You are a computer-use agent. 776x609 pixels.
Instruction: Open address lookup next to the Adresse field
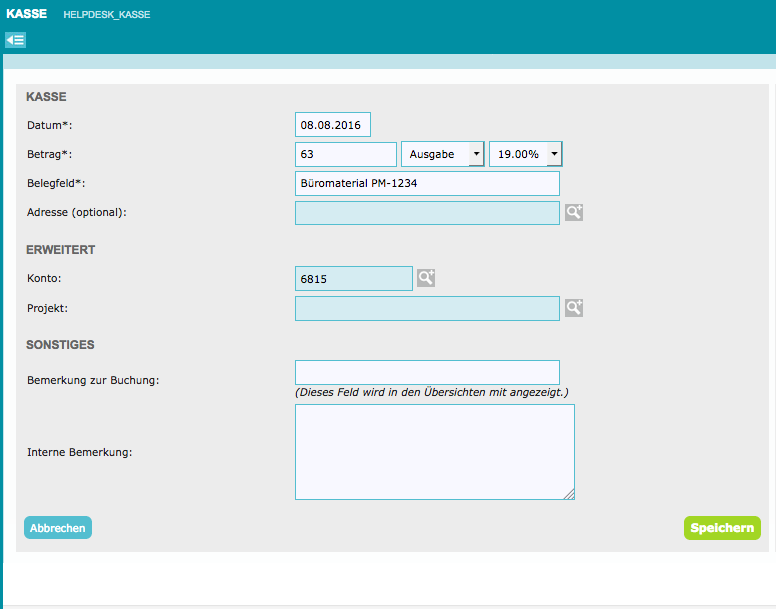(573, 213)
